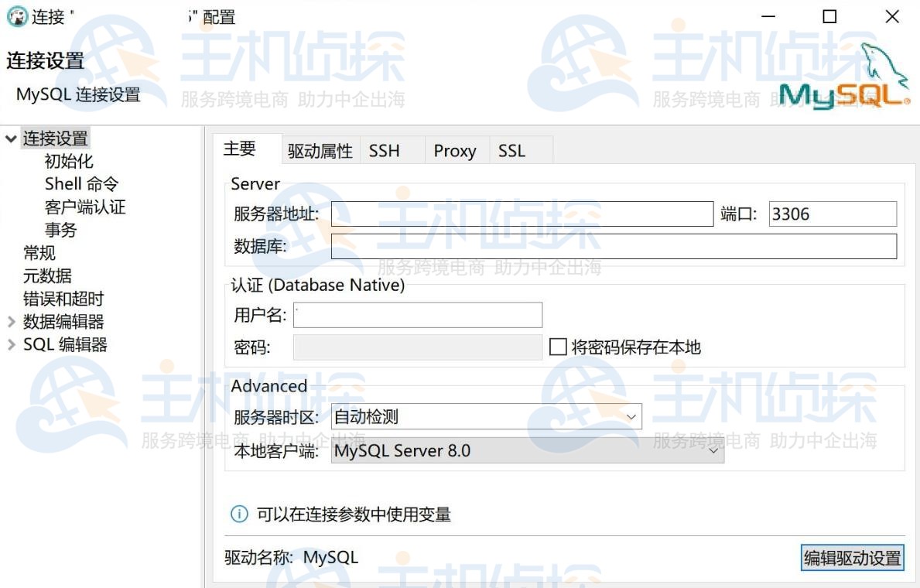Open the 服务器时区 dropdown
920x588 pixels.
coord(632,416)
